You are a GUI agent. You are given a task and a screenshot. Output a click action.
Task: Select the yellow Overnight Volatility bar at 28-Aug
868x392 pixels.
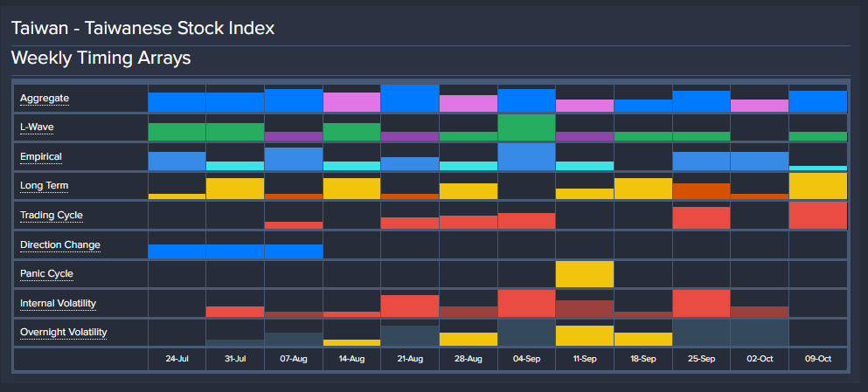tap(469, 339)
